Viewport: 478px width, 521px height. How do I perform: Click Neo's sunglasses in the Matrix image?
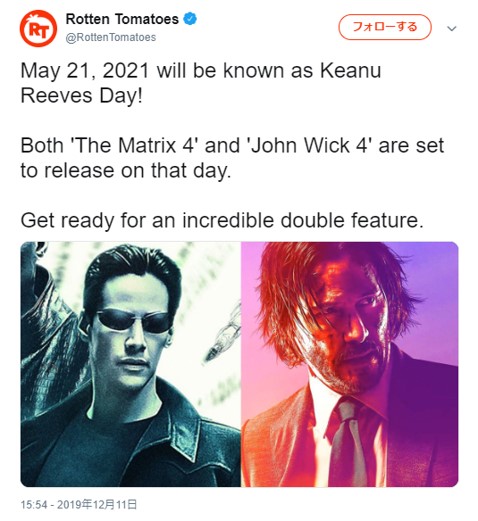[133, 321]
